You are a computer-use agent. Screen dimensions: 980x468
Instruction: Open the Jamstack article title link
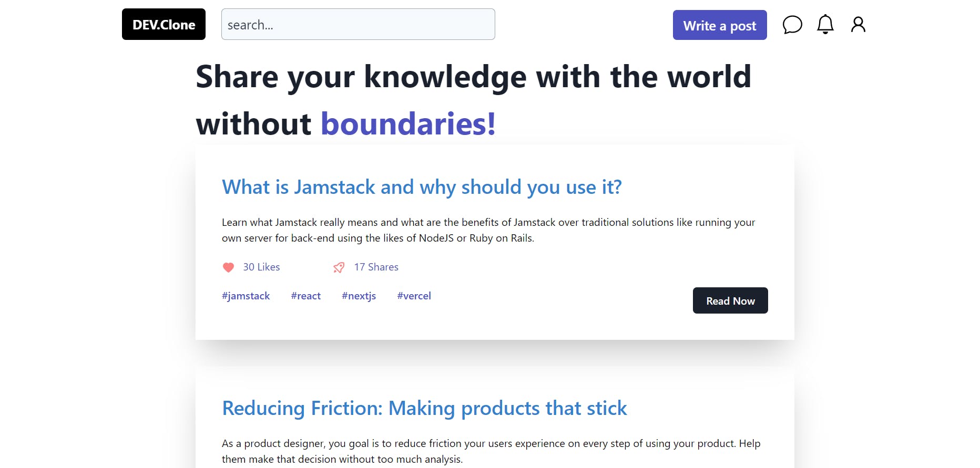[422, 187]
